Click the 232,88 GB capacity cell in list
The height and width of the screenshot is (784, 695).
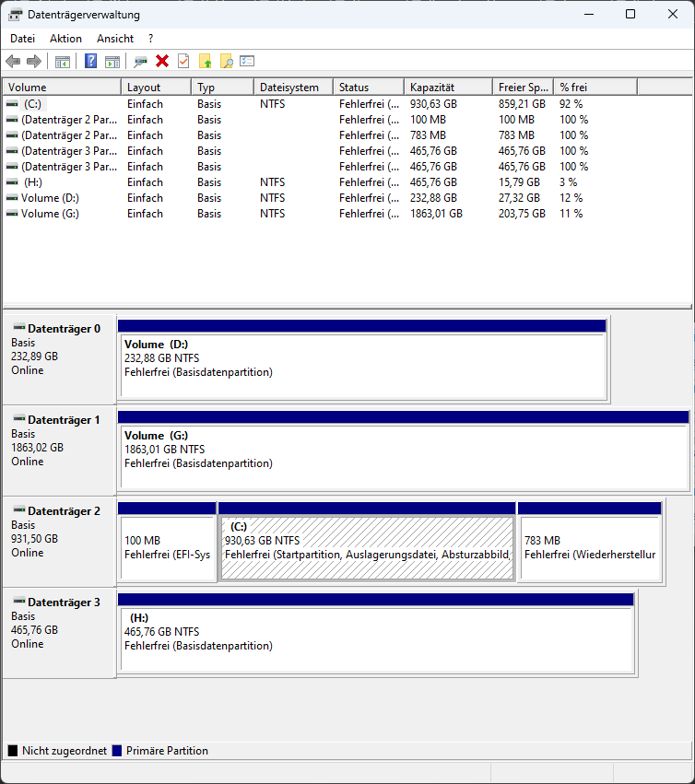point(433,198)
